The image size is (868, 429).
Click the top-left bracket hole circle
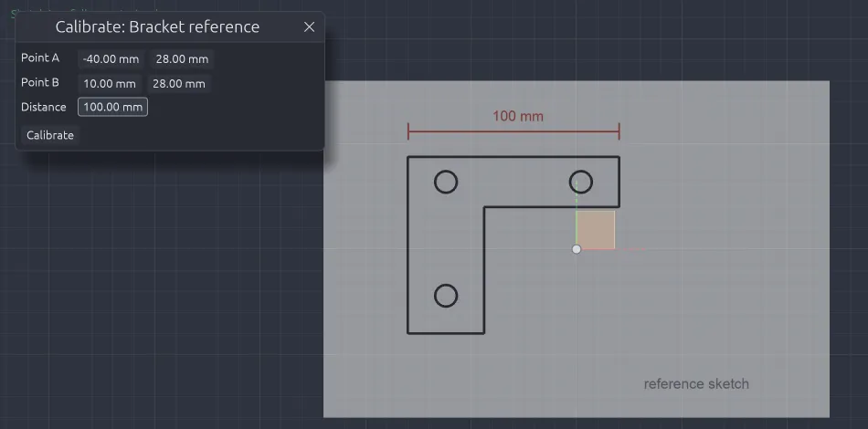pyautogui.click(x=446, y=182)
